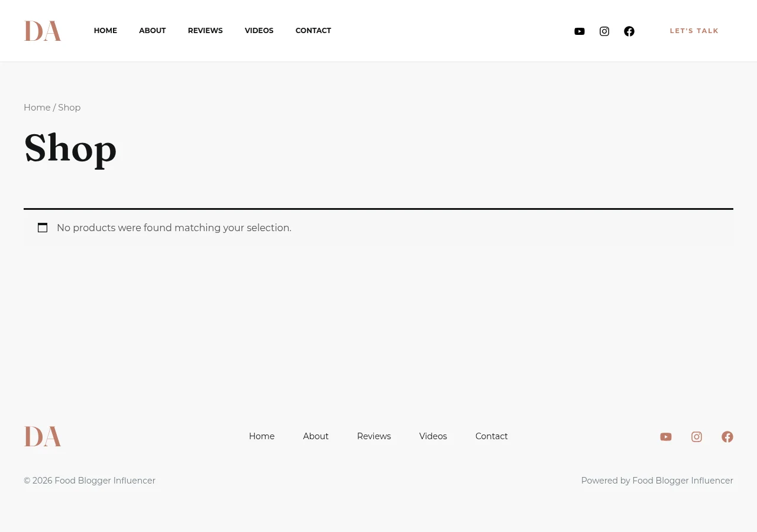
Task: Open the Facebook icon in the header
Action: click(629, 31)
